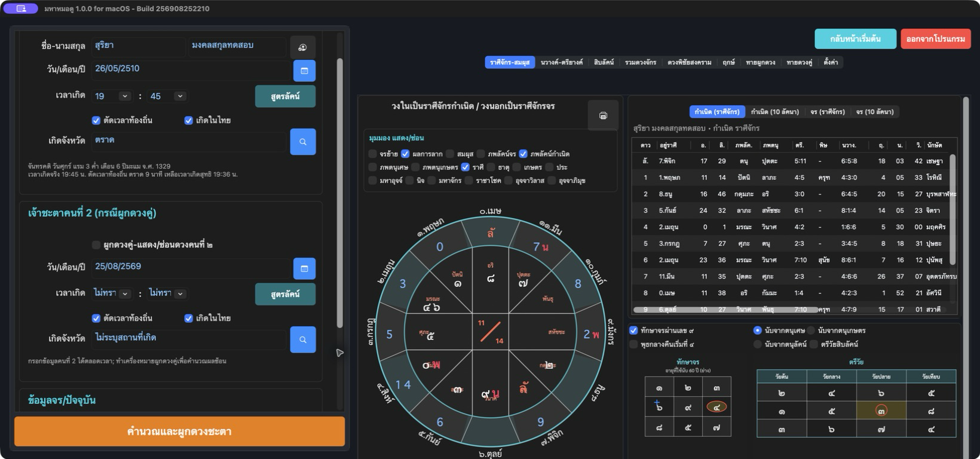
Task: Enable the อุจจาภิมุข checkbox
Action: [552, 180]
